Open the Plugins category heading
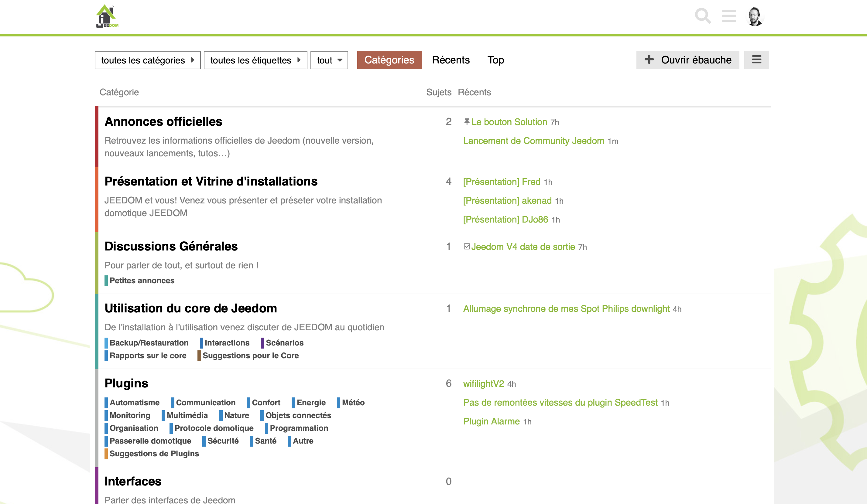This screenshot has width=867, height=504. tap(126, 383)
